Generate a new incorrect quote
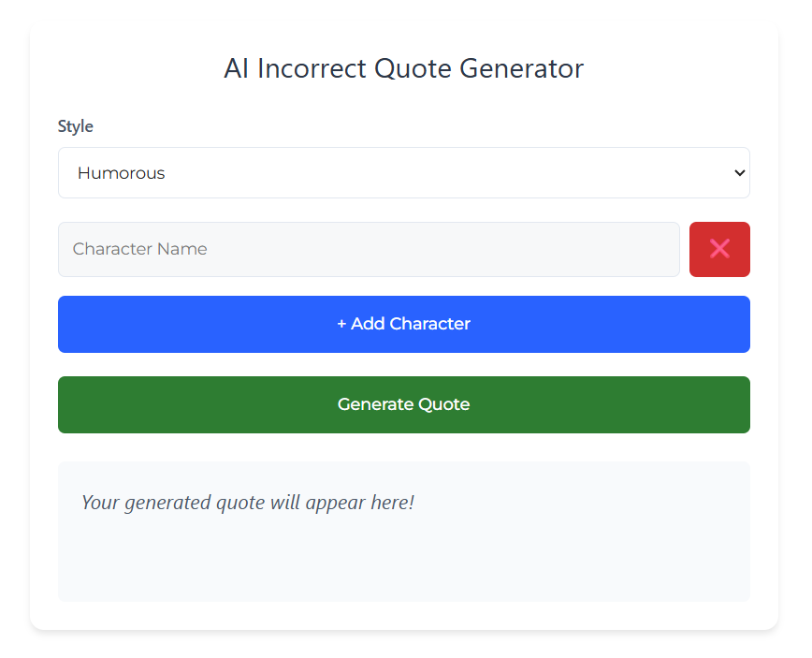The height and width of the screenshot is (658, 812). 404,404
